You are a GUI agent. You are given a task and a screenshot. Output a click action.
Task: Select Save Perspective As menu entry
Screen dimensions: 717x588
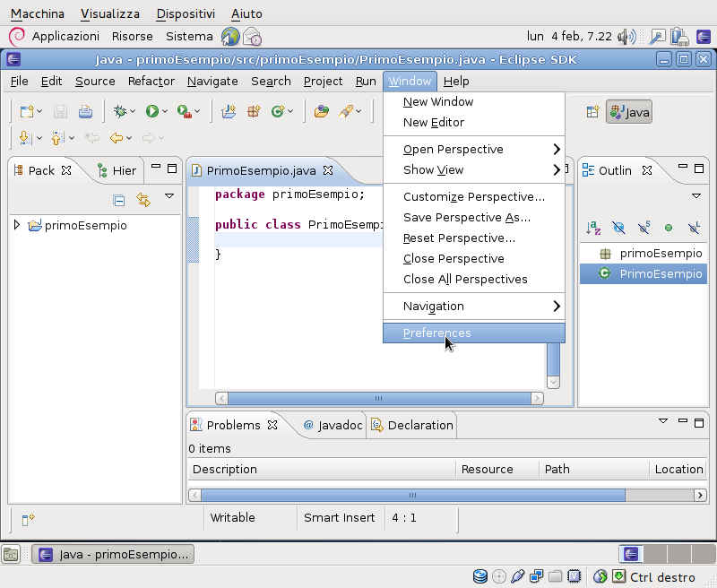474,218
